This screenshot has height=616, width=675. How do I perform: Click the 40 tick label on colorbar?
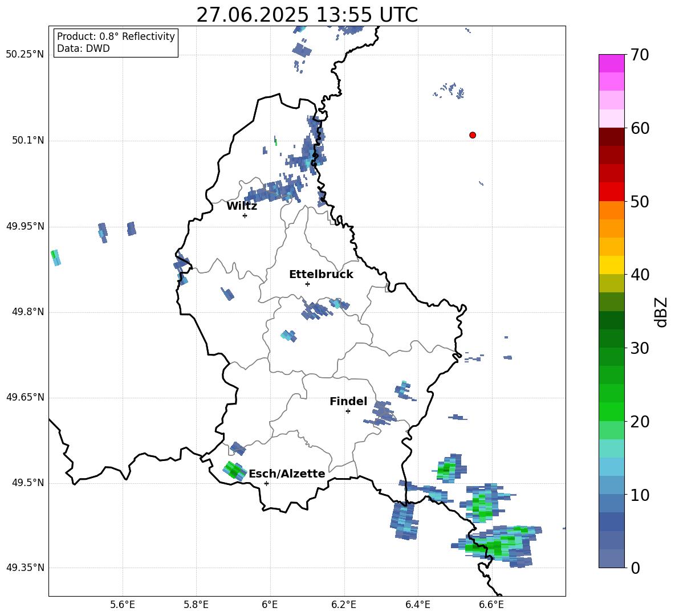(639, 275)
